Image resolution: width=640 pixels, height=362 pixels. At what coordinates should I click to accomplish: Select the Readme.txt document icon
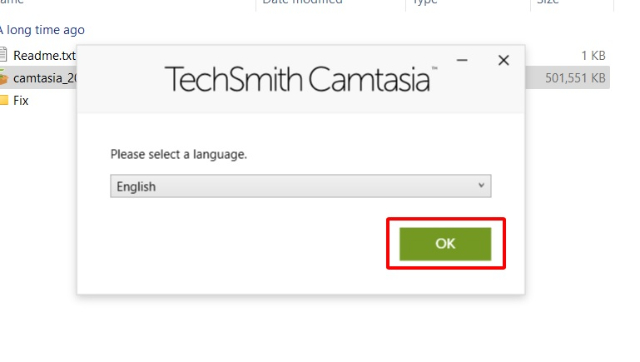[3, 55]
